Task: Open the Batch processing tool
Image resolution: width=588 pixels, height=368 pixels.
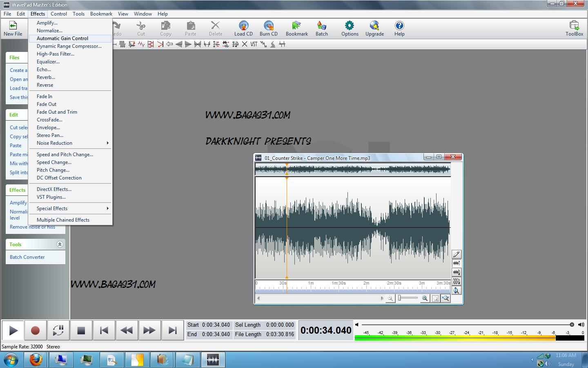Action: coord(321,28)
